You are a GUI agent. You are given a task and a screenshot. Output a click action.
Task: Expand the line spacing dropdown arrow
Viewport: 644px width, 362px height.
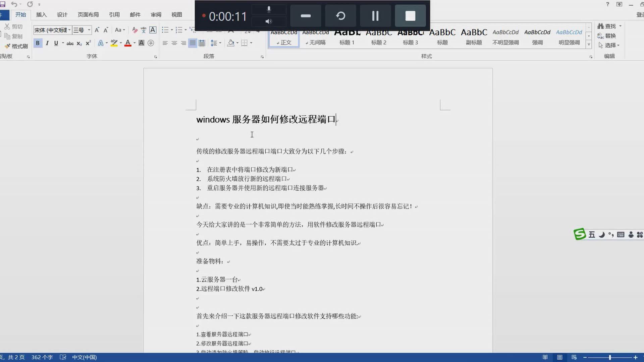pyautogui.click(x=220, y=43)
